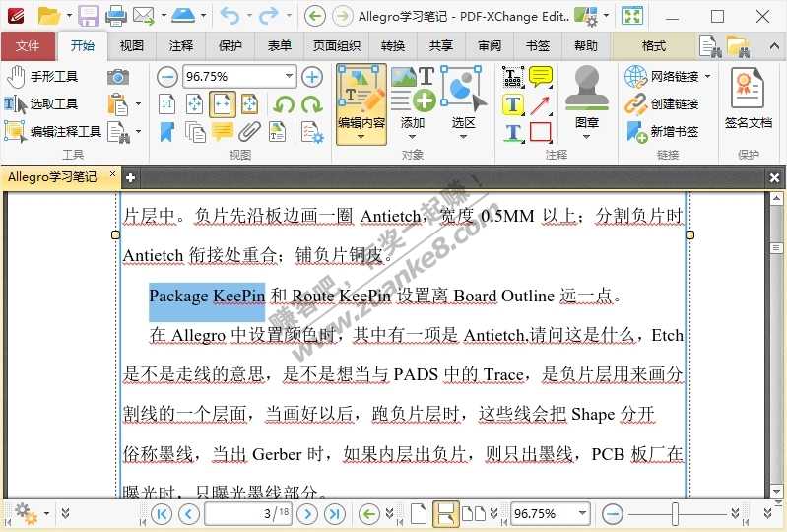The height and width of the screenshot is (532, 787).
Task: Select the red arrow annotation tool
Action: 541,104
